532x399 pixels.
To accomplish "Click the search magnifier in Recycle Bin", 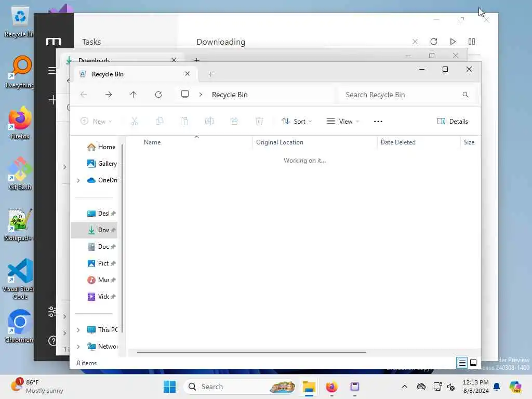I will coord(465,95).
